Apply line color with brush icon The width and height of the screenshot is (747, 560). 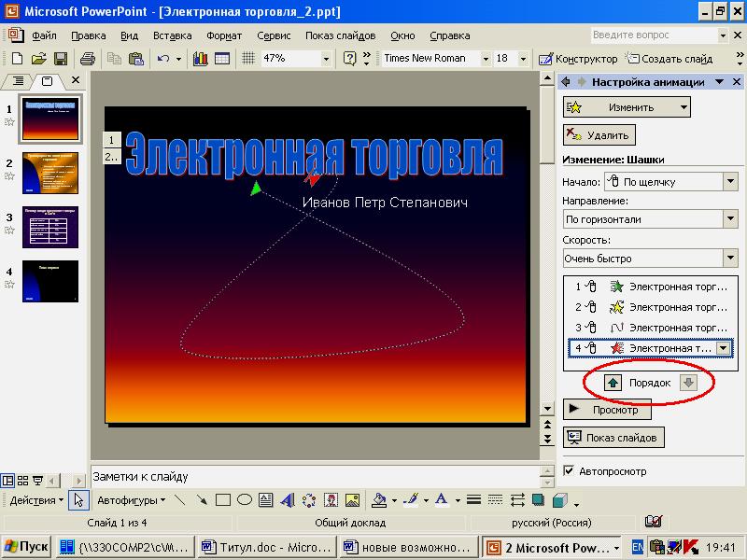tap(411, 500)
